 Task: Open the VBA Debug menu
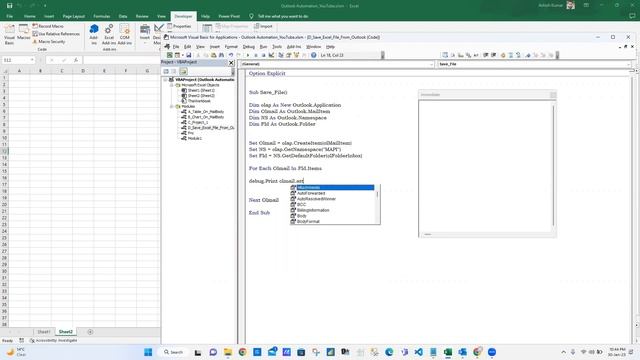click(x=249, y=47)
